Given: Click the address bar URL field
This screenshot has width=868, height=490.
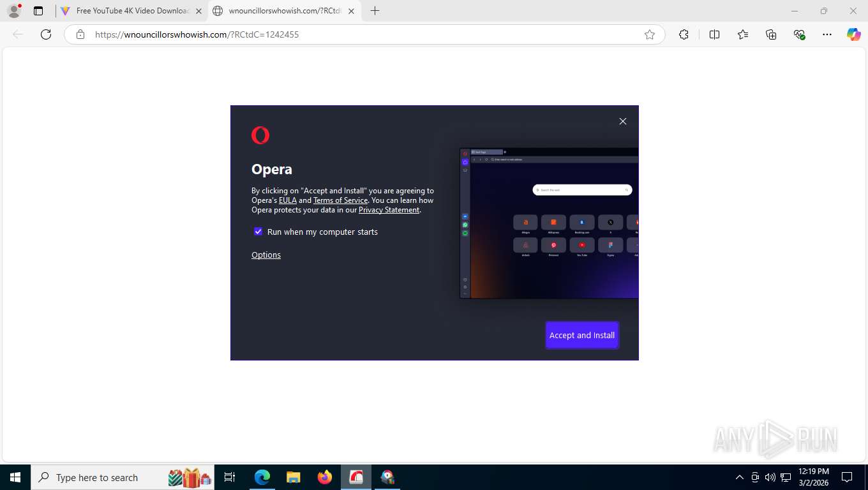Looking at the screenshot, I should point(364,34).
